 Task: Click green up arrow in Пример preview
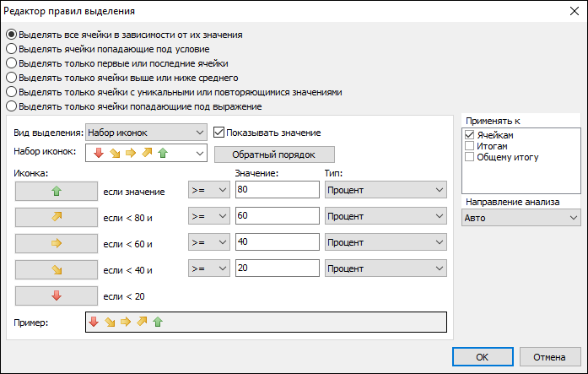158,322
